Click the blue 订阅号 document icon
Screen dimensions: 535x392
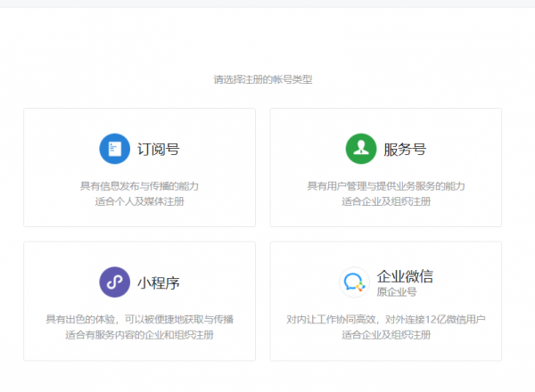tap(114, 149)
